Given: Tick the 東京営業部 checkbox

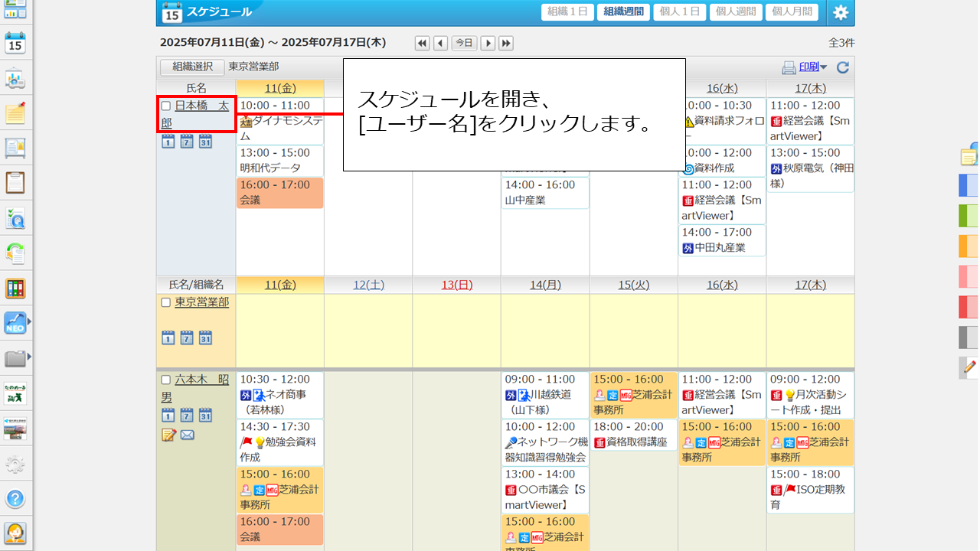Looking at the screenshot, I should 166,302.
